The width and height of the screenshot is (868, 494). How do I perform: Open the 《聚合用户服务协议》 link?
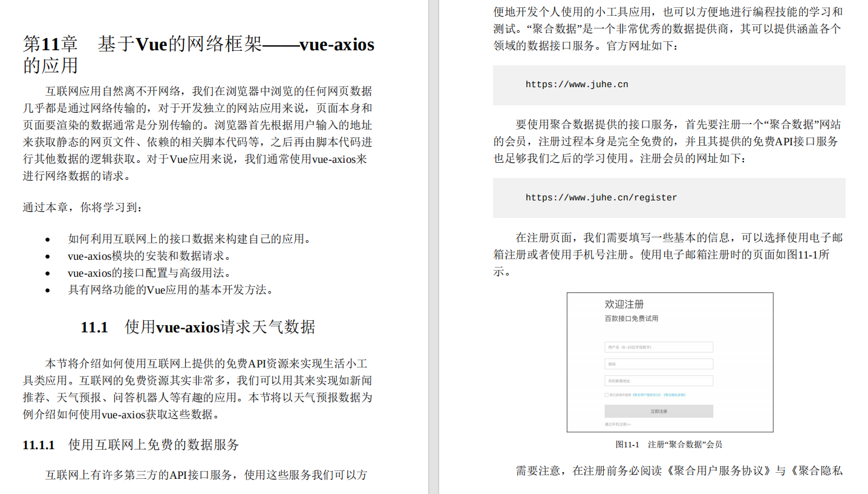pos(646,394)
